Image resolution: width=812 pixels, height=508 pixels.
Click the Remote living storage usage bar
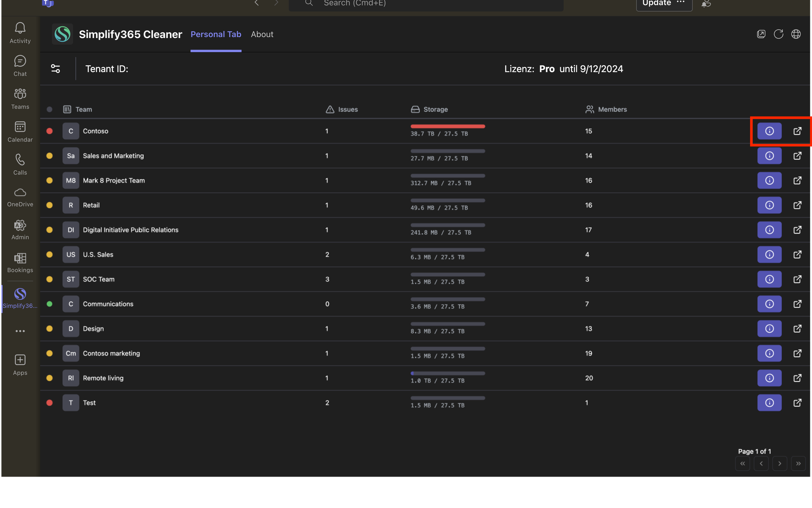[x=448, y=374]
